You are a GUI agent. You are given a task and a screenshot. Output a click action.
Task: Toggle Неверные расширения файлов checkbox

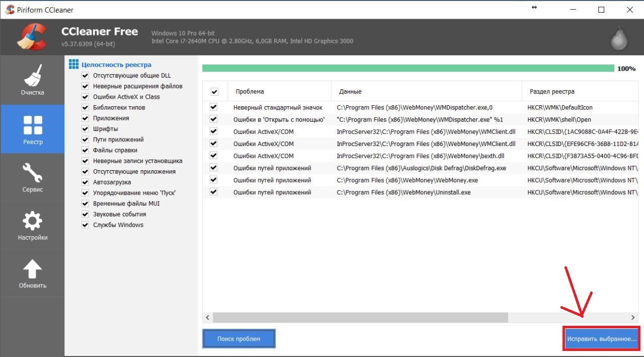pyautogui.click(x=85, y=86)
